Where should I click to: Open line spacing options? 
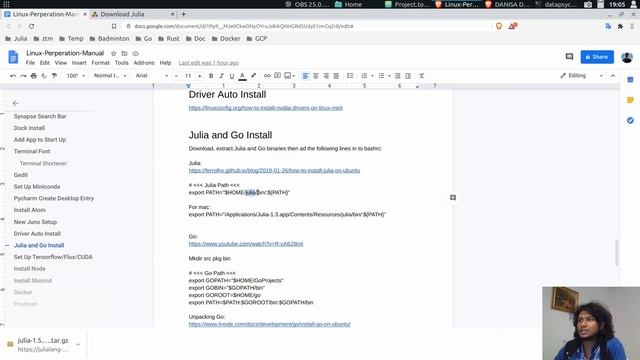tap(350, 76)
